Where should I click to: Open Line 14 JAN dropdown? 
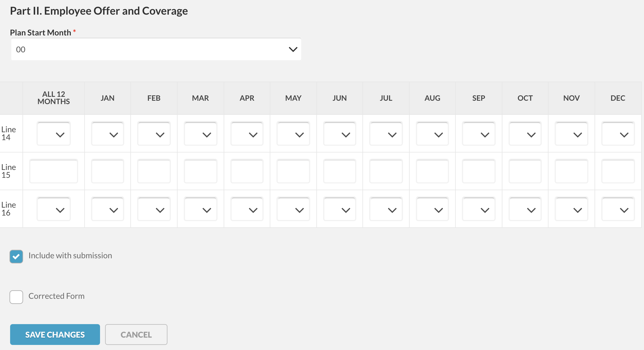pyautogui.click(x=107, y=133)
